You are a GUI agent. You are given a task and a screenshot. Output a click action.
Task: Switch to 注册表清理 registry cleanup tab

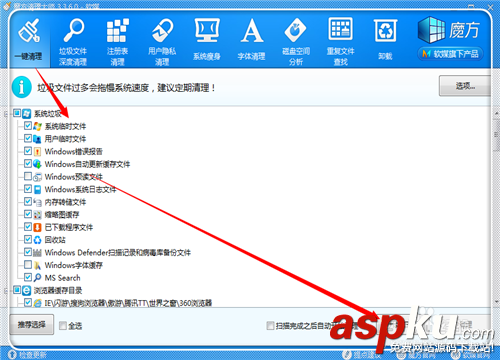pos(117,42)
